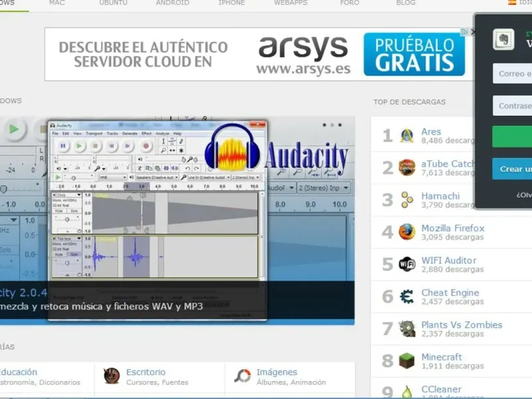Click the AdChoices icon on arsys banner
532x399 pixels.
(464, 32)
